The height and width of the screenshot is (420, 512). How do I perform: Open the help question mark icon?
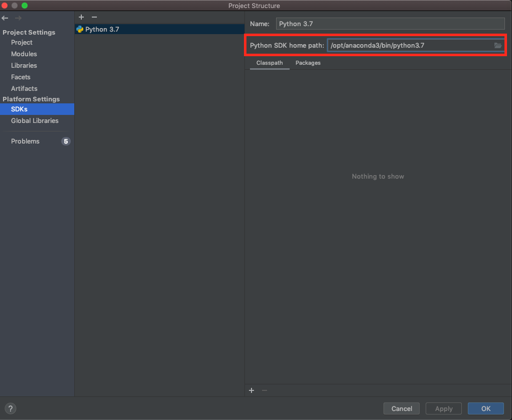pyautogui.click(x=10, y=408)
